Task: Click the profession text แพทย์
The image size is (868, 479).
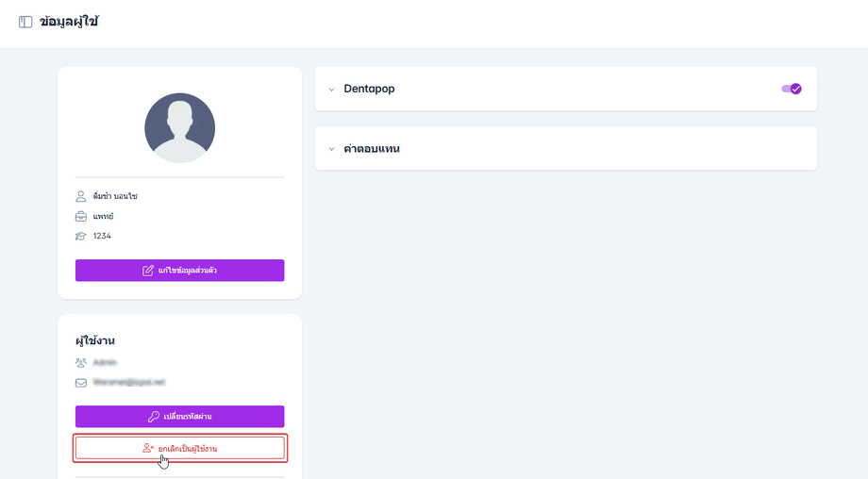Action: pos(103,216)
